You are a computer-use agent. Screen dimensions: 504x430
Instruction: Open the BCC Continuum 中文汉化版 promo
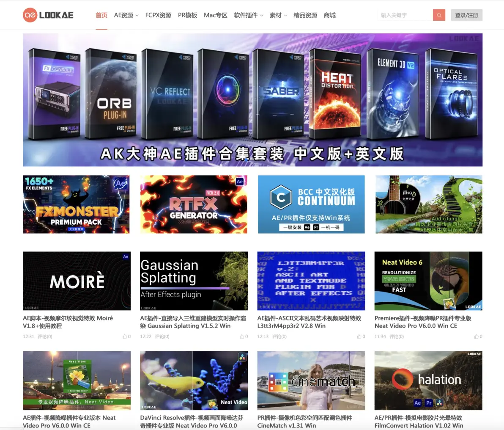(311, 204)
